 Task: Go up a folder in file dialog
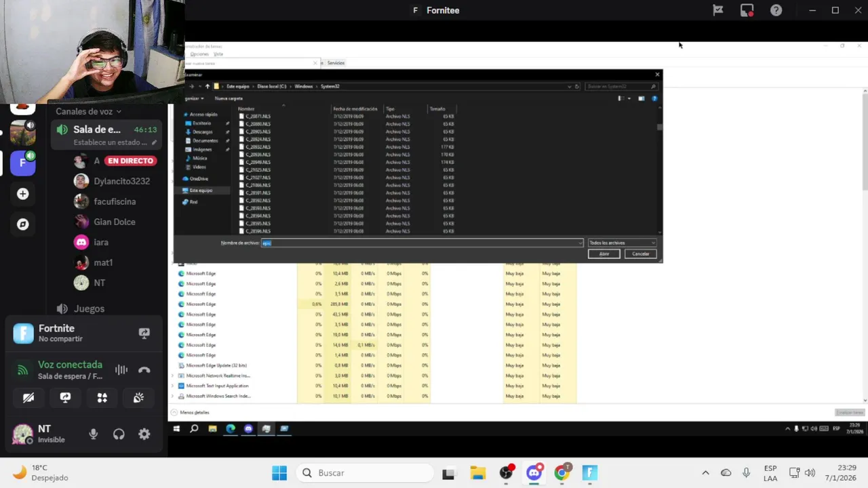pos(208,86)
